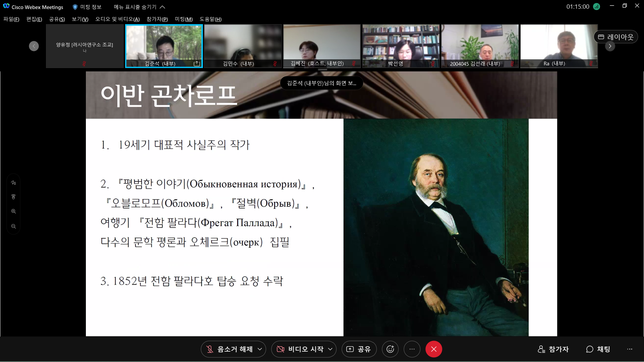The width and height of the screenshot is (644, 362).
Task: Click text 1852년 전함 팔라다호 탑승 요청 수락
Action: click(x=198, y=281)
